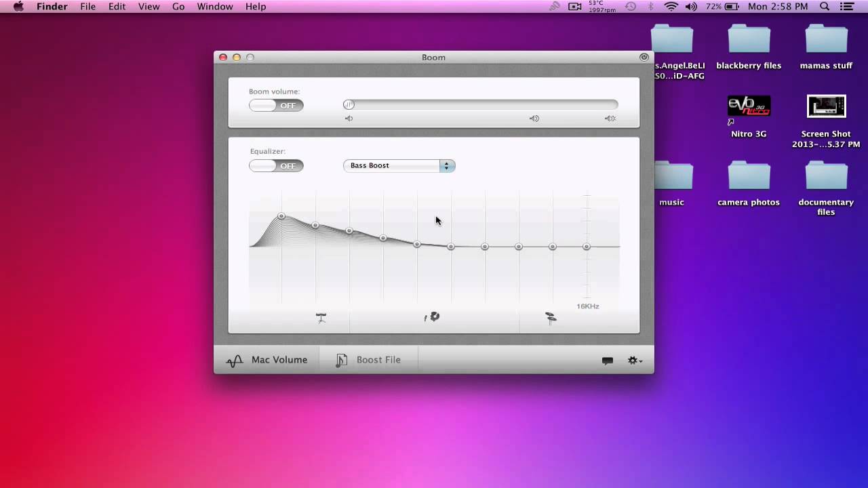Open the Window menu
The height and width of the screenshot is (488, 868).
pyautogui.click(x=215, y=7)
